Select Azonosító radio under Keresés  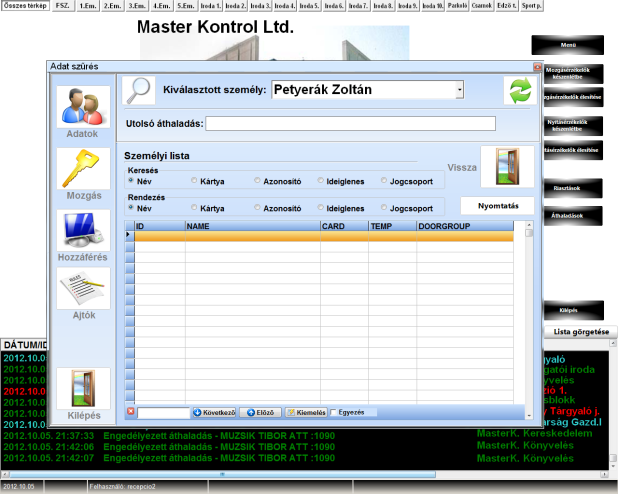pos(257,181)
